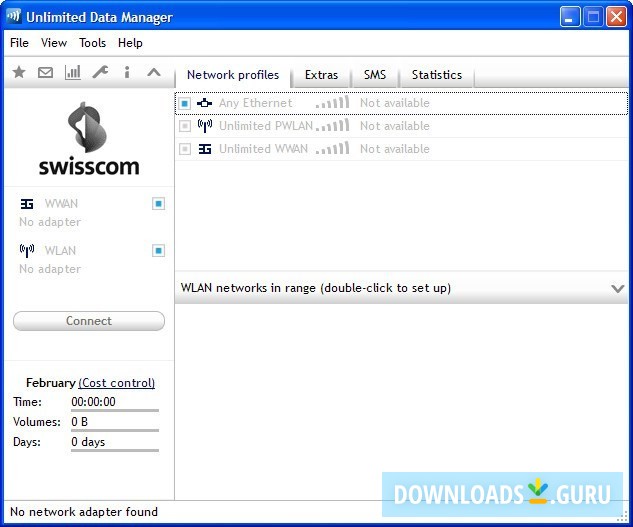Open the Cost control link

pos(117,383)
